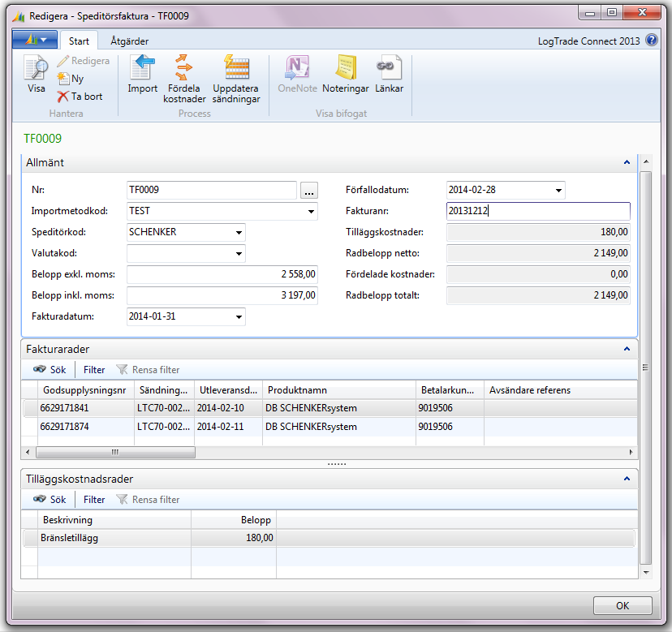The image size is (672, 632).
Task: Collapse the Allmänt section
Action: 627,162
